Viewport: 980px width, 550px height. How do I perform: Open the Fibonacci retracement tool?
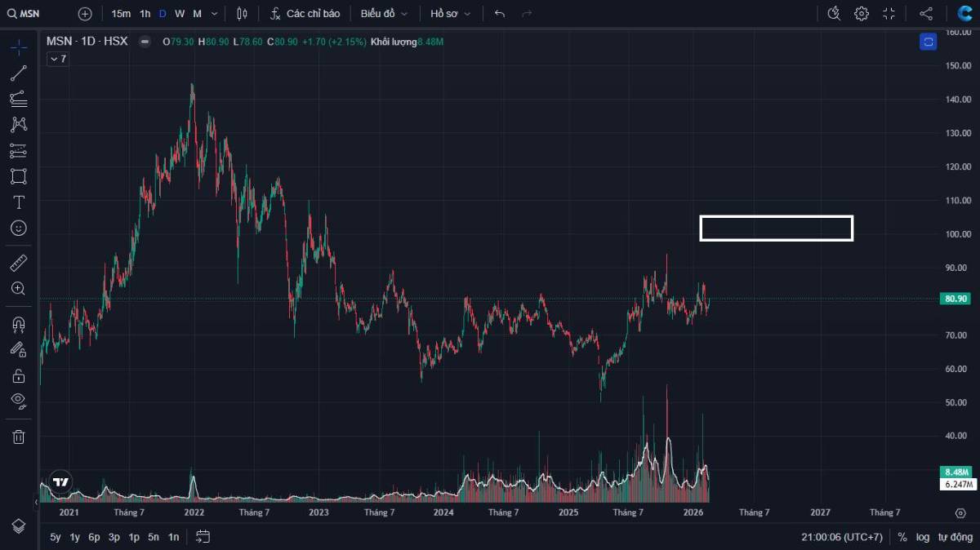[18, 99]
